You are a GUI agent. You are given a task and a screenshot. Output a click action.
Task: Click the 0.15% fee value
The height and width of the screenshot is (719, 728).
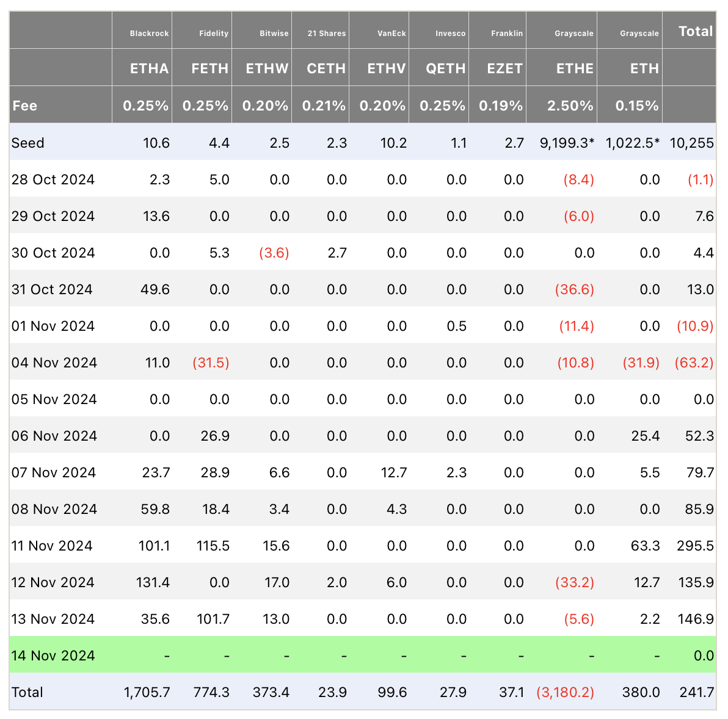click(x=636, y=106)
